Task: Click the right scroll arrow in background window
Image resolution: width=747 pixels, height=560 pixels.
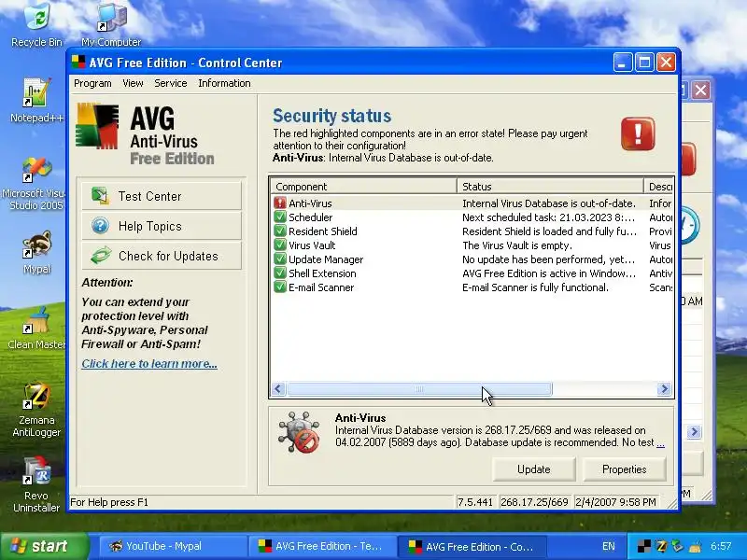Action: pos(694,432)
